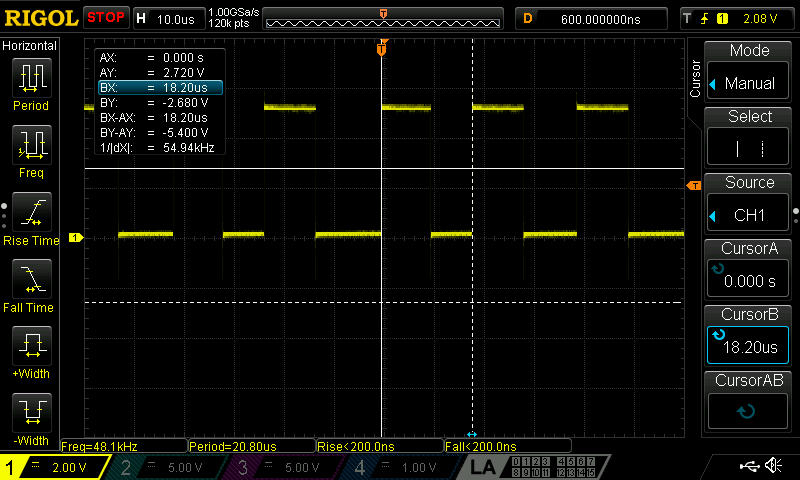Select the Freq measurement icon

tap(31, 145)
